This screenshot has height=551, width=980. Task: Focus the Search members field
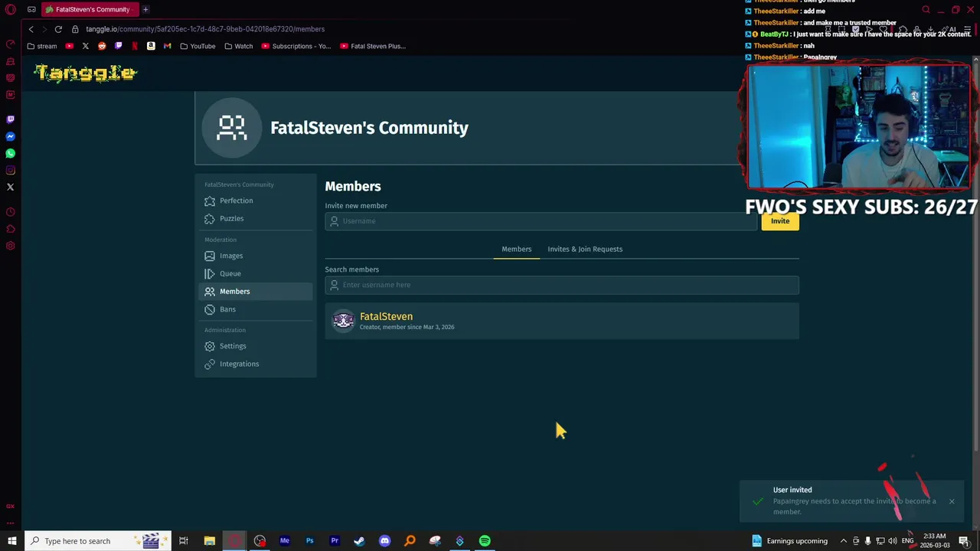[x=561, y=285]
